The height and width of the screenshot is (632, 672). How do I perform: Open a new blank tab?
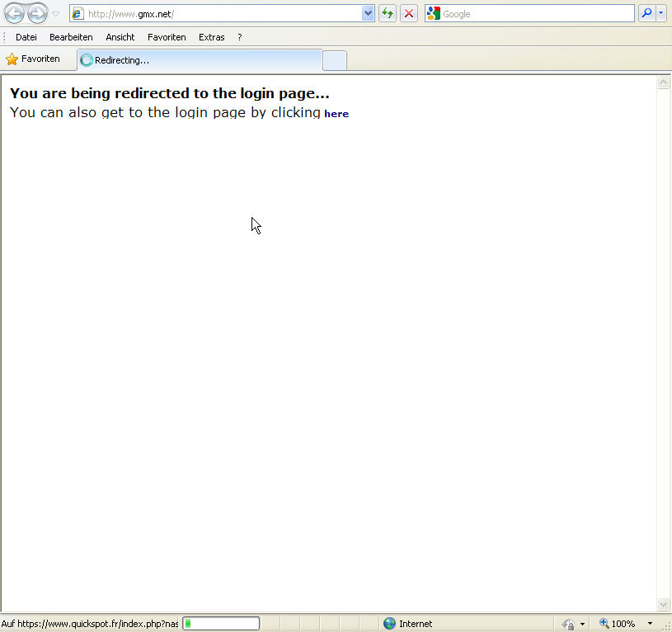(x=335, y=60)
